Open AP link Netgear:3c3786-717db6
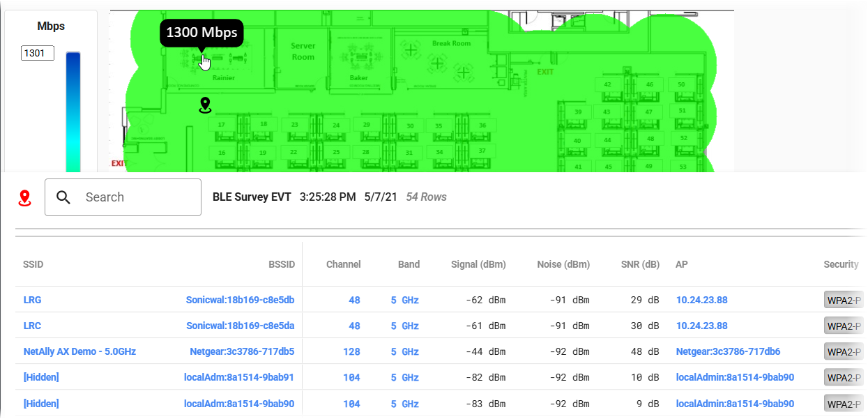 [x=728, y=351]
